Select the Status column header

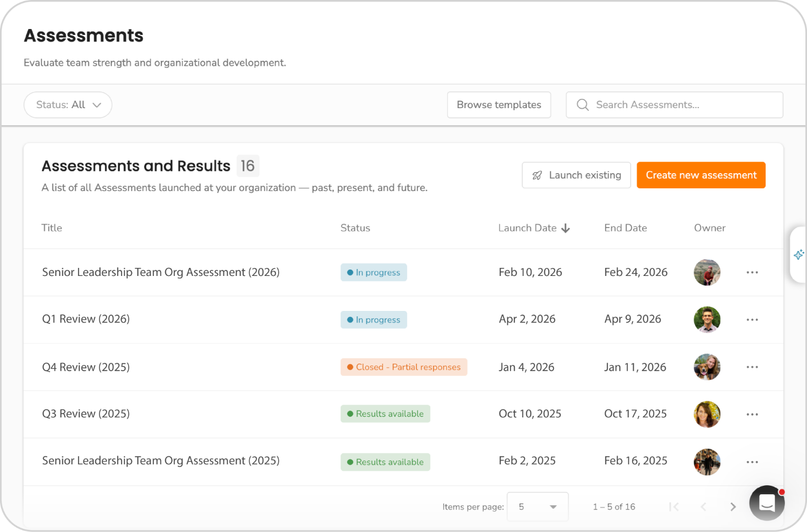click(x=355, y=228)
